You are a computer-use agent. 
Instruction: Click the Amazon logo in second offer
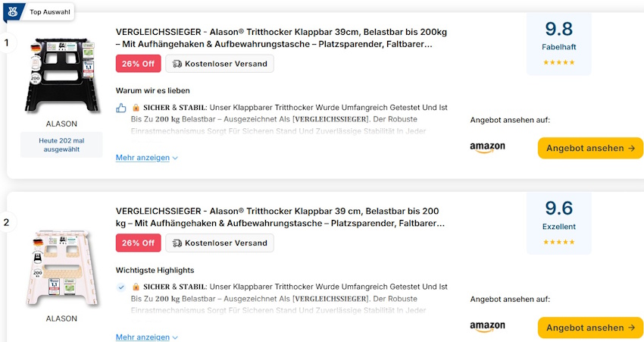point(487,327)
